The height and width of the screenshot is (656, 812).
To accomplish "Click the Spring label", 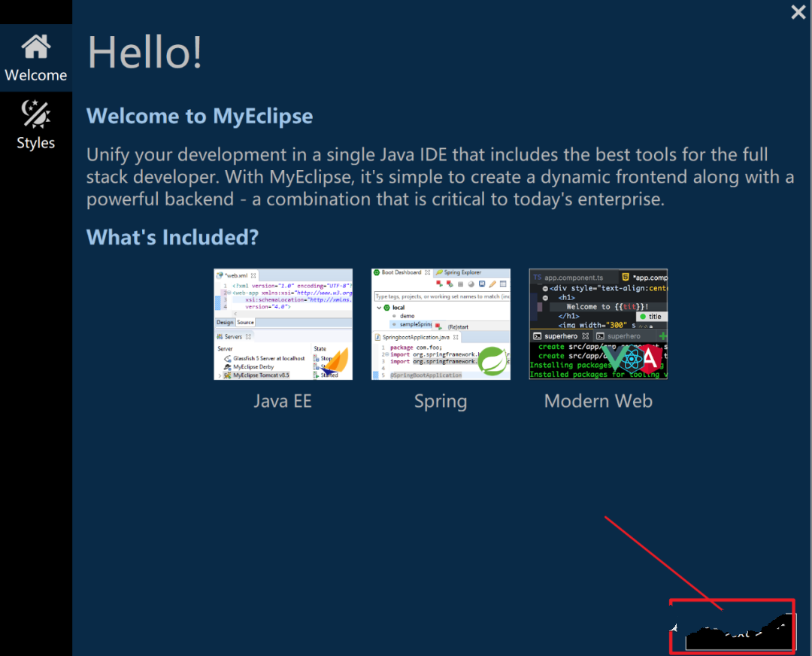I will pos(441,402).
